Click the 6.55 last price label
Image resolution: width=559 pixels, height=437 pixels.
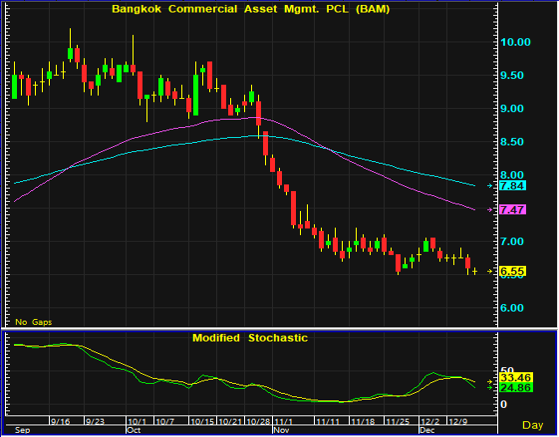(512, 272)
